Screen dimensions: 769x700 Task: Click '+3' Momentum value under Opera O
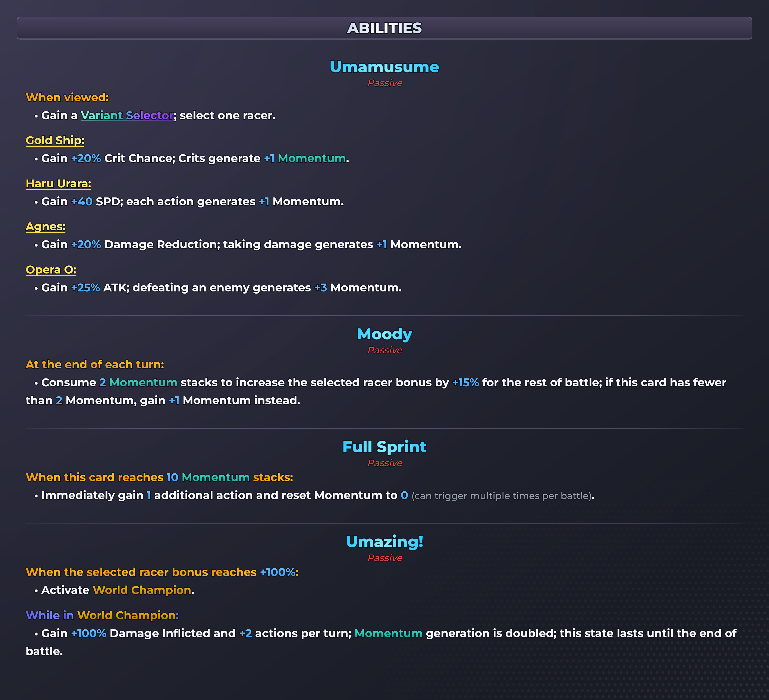(321, 288)
